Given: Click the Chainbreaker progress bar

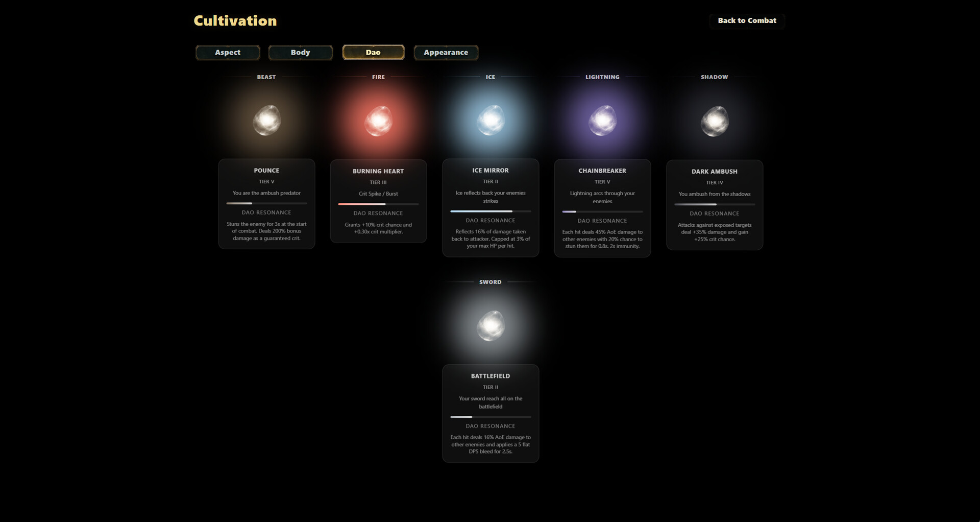Looking at the screenshot, I should [x=602, y=211].
